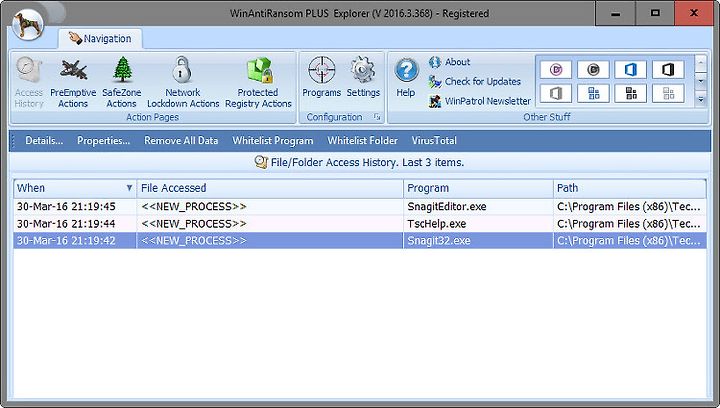The height and width of the screenshot is (408, 720).
Task: Sort by File Accessed column header
Action: click(270, 188)
